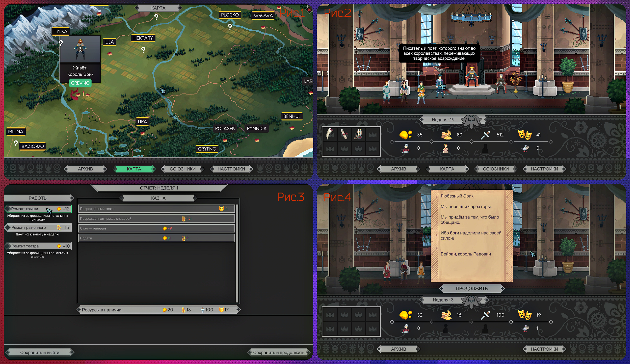This screenshot has height=364, width=630.
Task: Click the theater masks icon showing 41
Action: pos(525,135)
